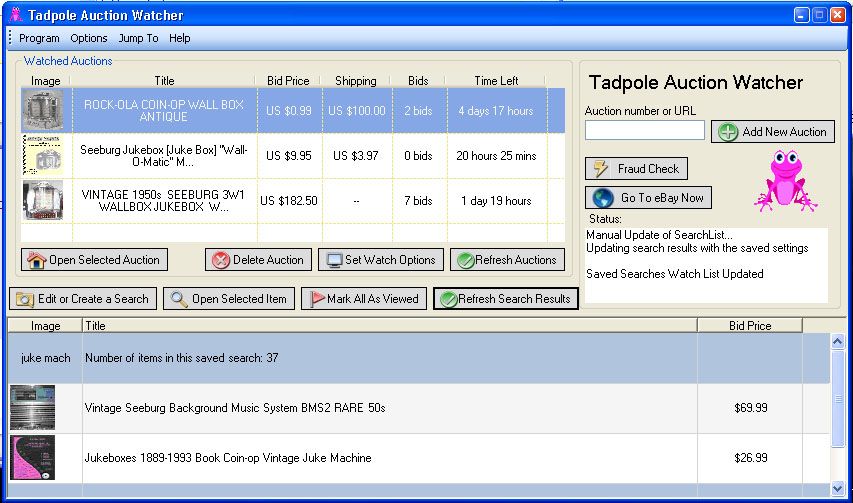The height and width of the screenshot is (503, 853).
Task: Open the Options menu
Action: [89, 38]
